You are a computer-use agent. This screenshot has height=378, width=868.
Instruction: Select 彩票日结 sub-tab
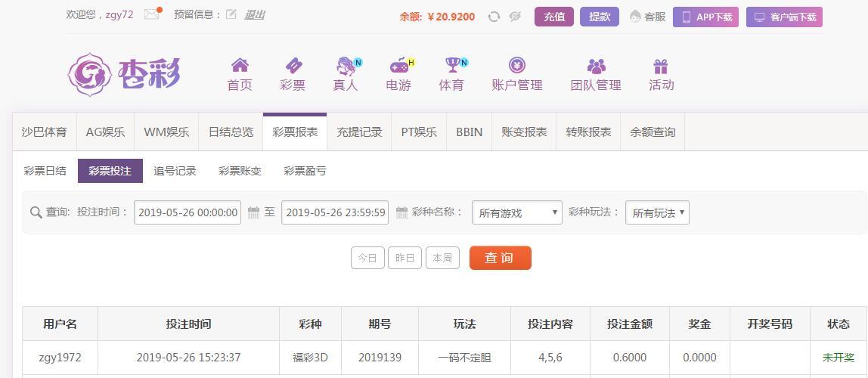pos(45,171)
